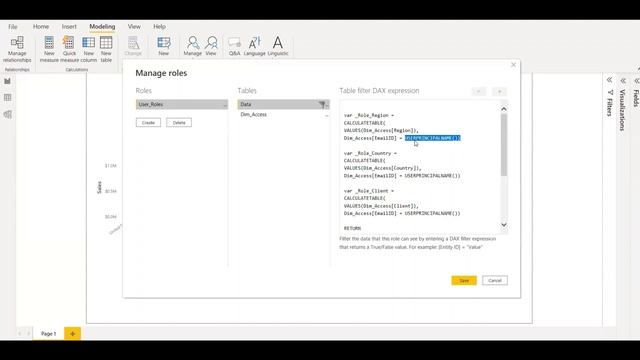Click the DAX editor scrollbar thumb
Image resolution: width=640 pixels, height=360 pixels.
[504, 145]
